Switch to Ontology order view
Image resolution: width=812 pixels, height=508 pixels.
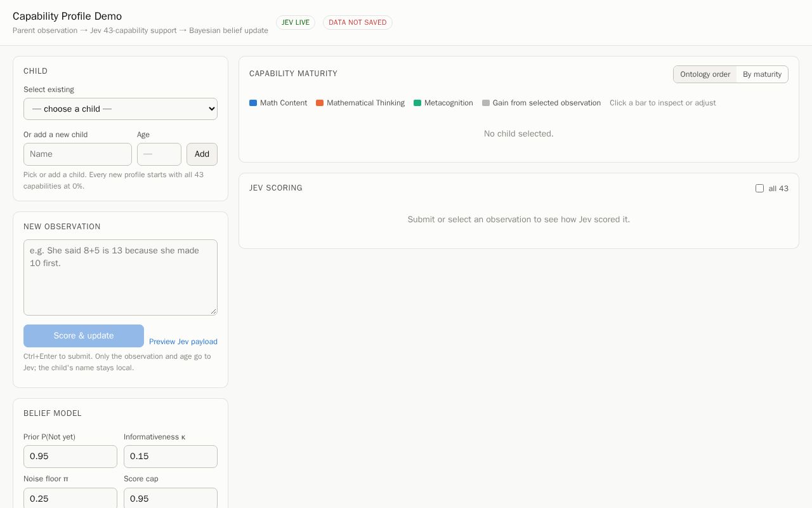click(705, 74)
